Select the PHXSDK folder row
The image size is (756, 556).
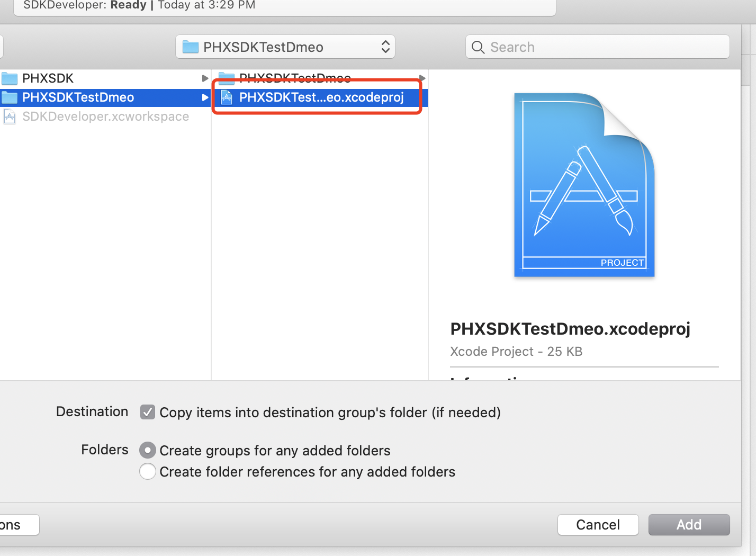105,78
